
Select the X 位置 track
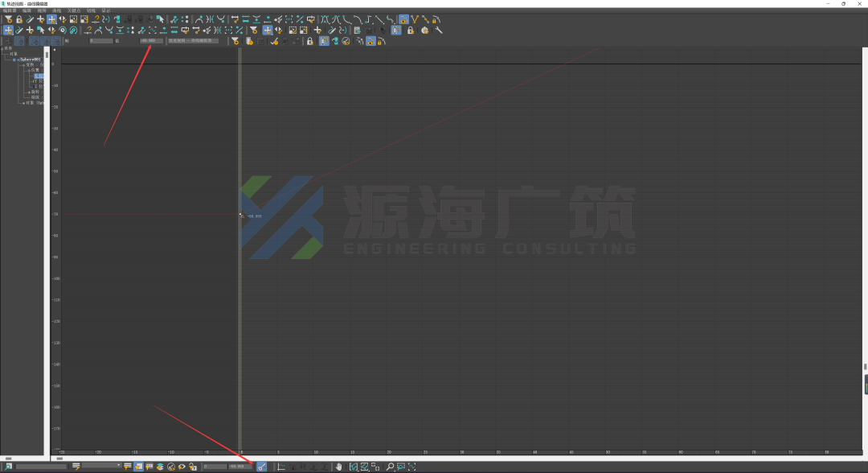pyautogui.click(x=39, y=76)
